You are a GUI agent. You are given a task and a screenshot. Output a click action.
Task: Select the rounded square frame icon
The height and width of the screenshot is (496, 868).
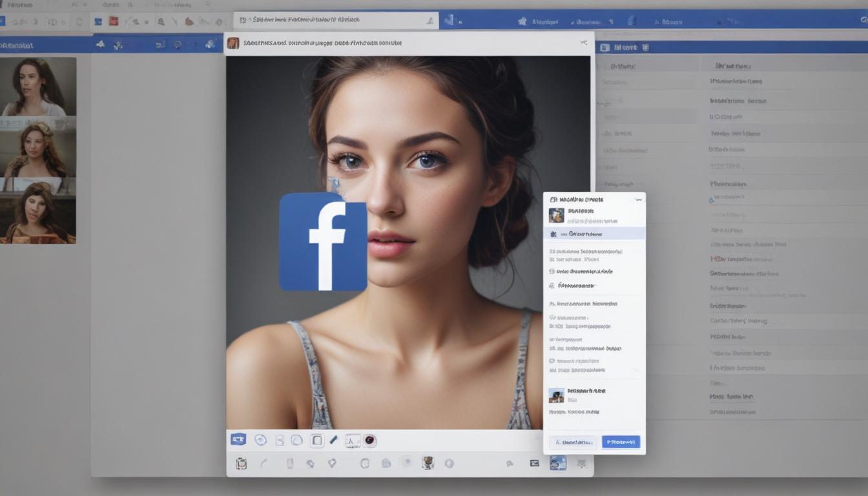pos(316,440)
